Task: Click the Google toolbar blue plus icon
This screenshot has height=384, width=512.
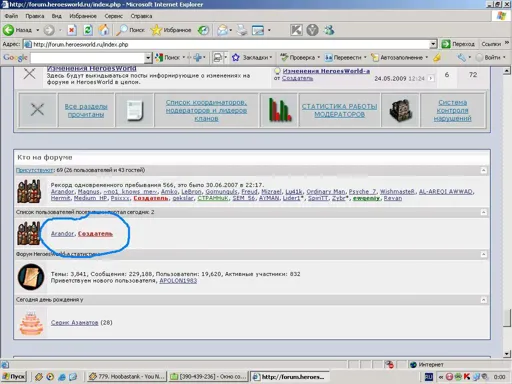Action: pos(197,57)
